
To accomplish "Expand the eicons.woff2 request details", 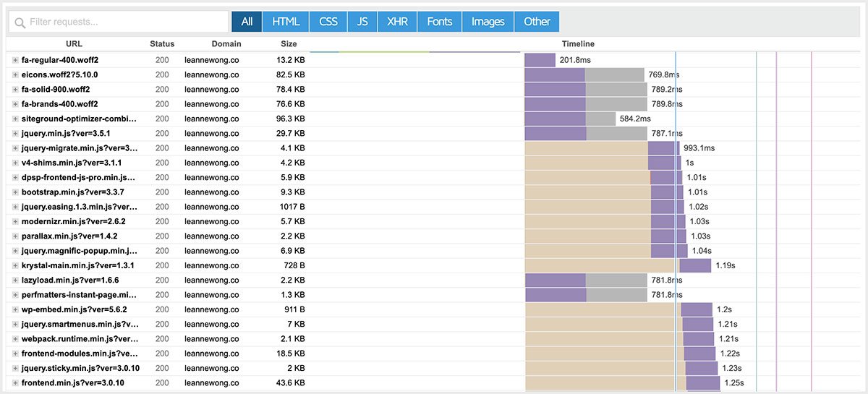I will coord(15,74).
